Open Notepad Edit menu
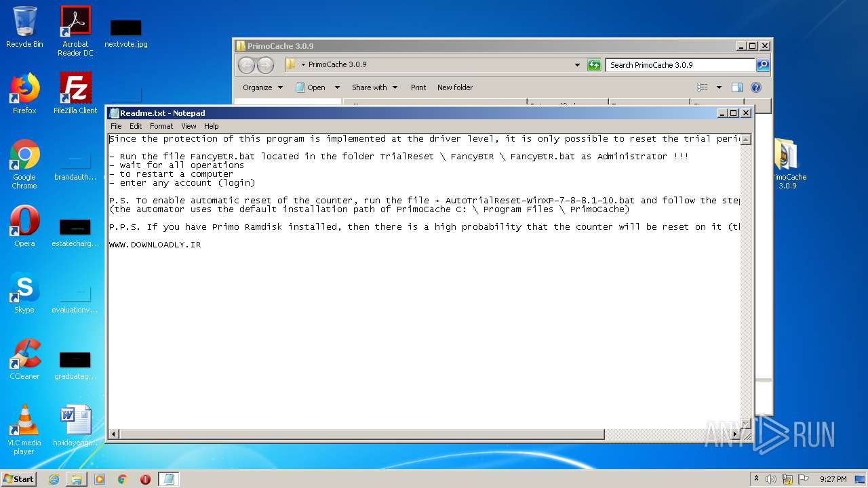This screenshot has height=488, width=868. click(136, 126)
